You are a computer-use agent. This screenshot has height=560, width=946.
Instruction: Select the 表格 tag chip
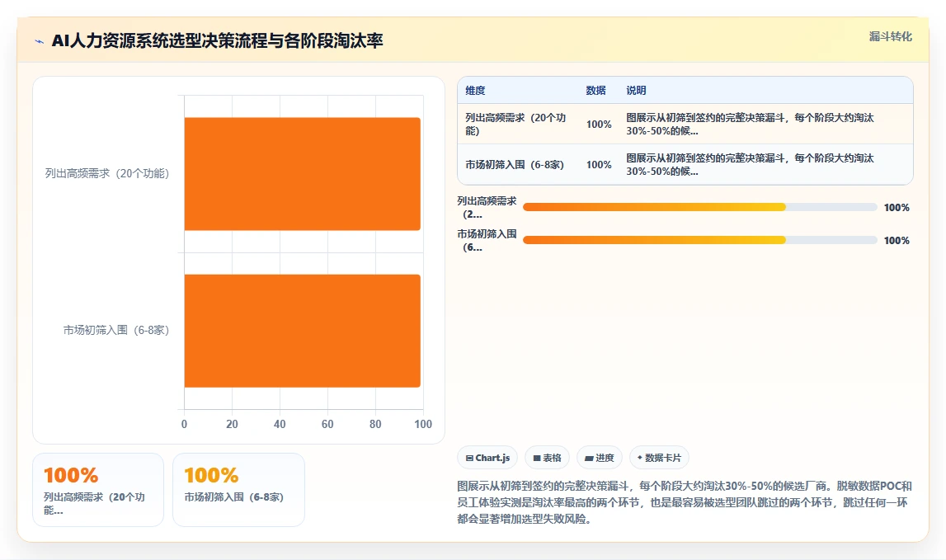point(547,458)
